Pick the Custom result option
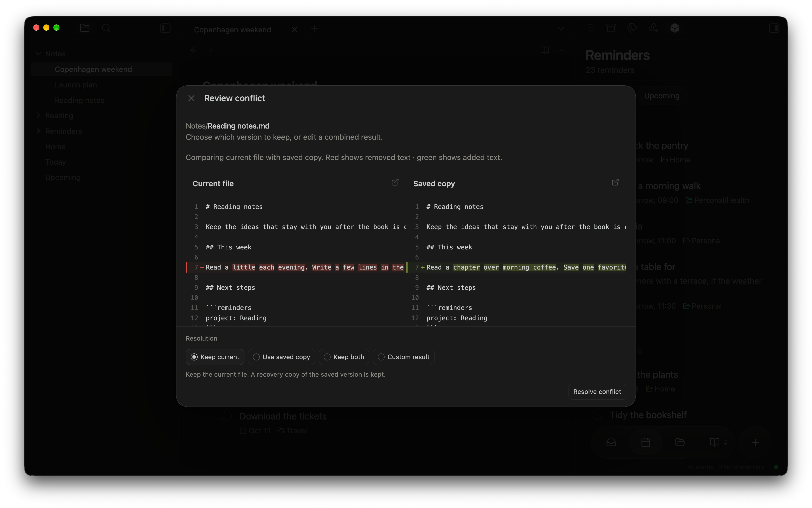Viewport: 812px width, 508px height. pos(403,357)
